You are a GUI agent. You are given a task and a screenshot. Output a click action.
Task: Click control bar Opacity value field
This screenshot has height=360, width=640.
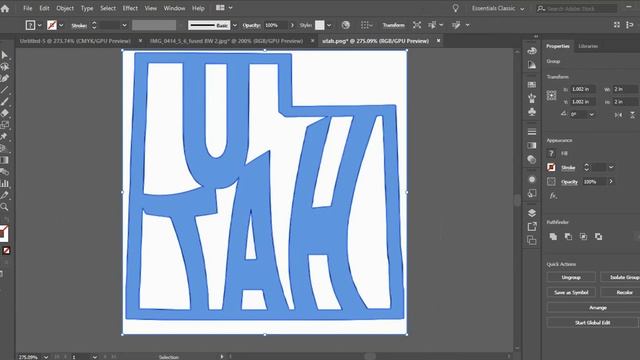[275, 25]
